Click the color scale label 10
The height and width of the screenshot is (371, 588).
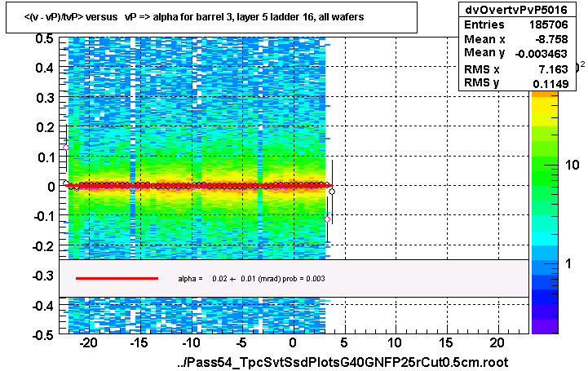point(573,165)
